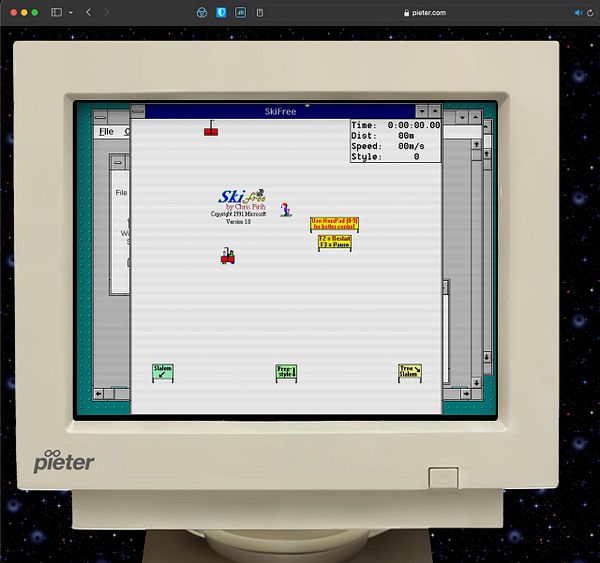600x563 pixels.
Task: Open the background window's control menu box
Action: coord(100,117)
